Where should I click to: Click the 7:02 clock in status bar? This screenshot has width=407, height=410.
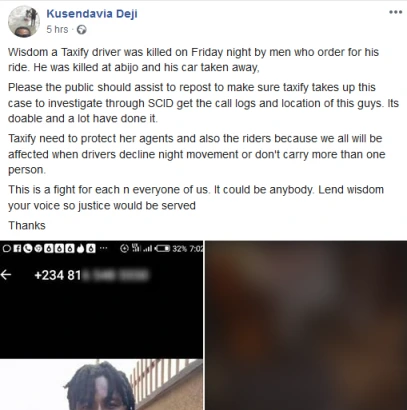coord(196,248)
